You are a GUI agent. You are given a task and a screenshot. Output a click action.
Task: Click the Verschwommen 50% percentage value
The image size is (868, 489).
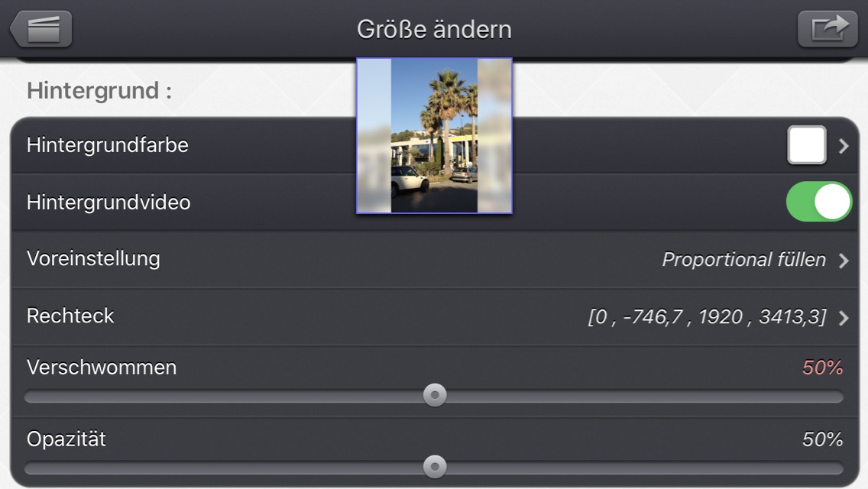pyautogui.click(x=823, y=368)
